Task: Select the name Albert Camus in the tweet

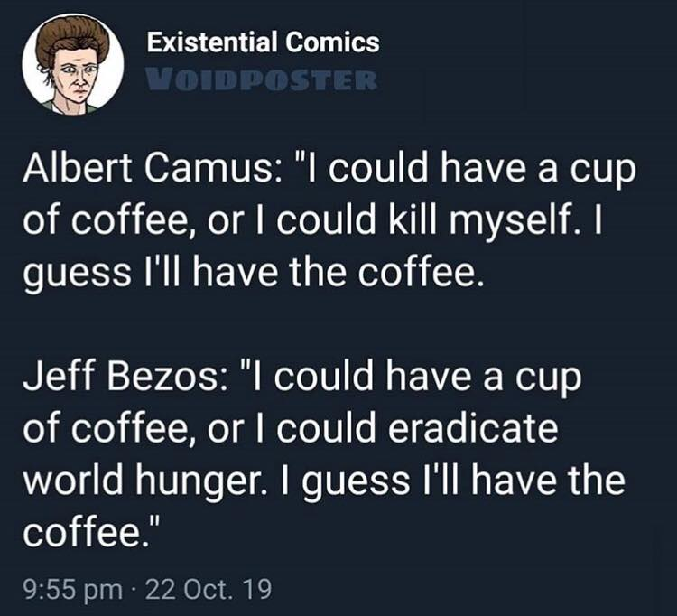Action: click(x=150, y=169)
